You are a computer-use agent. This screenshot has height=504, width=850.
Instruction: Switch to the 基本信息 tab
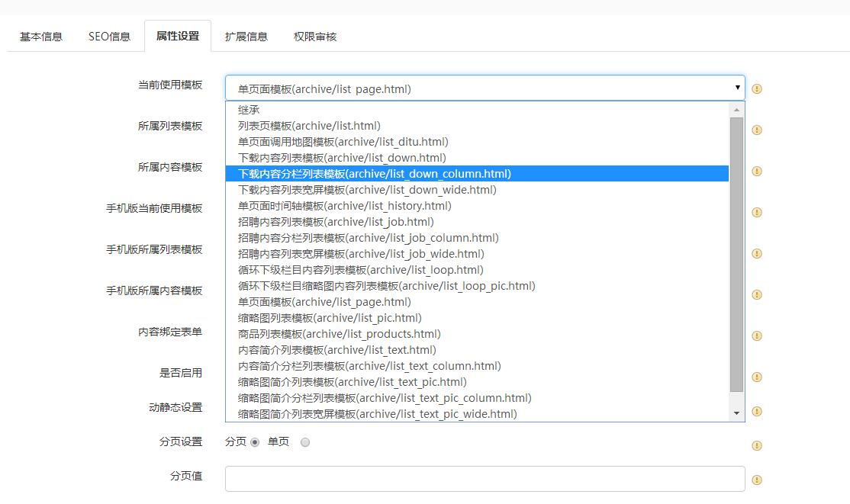[41, 36]
